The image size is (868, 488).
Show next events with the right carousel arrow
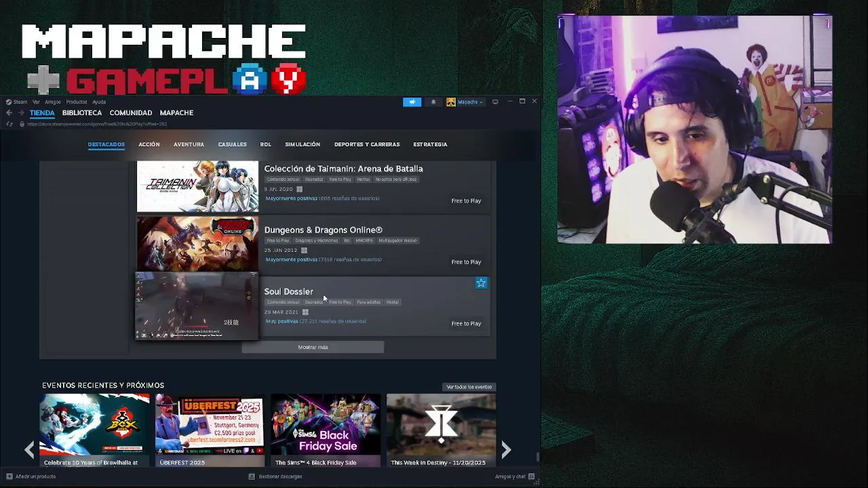pos(506,449)
